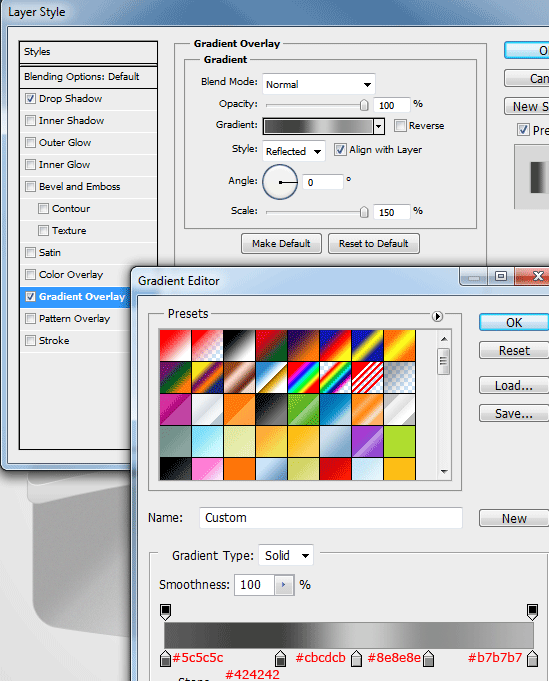The width and height of the screenshot is (549, 681).
Task: Enable the Satin checkbox
Action: tap(30, 252)
